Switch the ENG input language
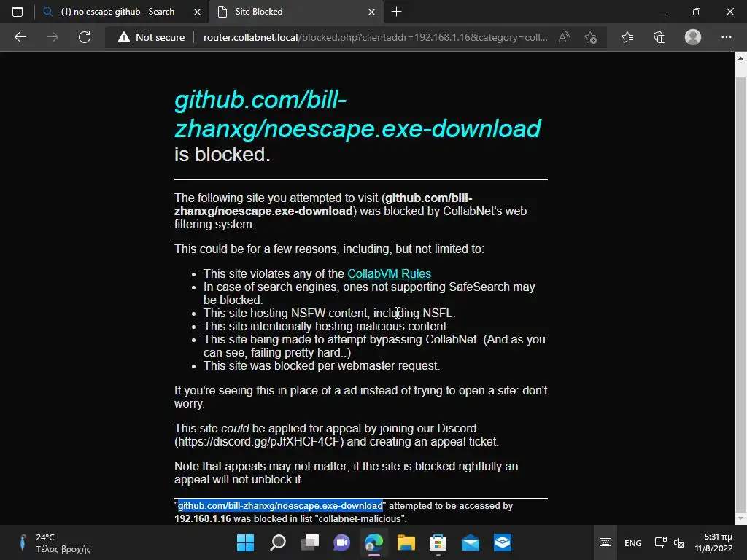Viewport: 747px width, 560px height. (x=632, y=543)
